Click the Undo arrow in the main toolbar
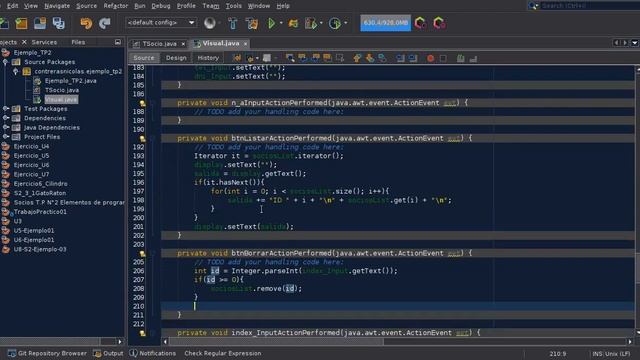The height and width of the screenshot is (360, 640). point(86,23)
